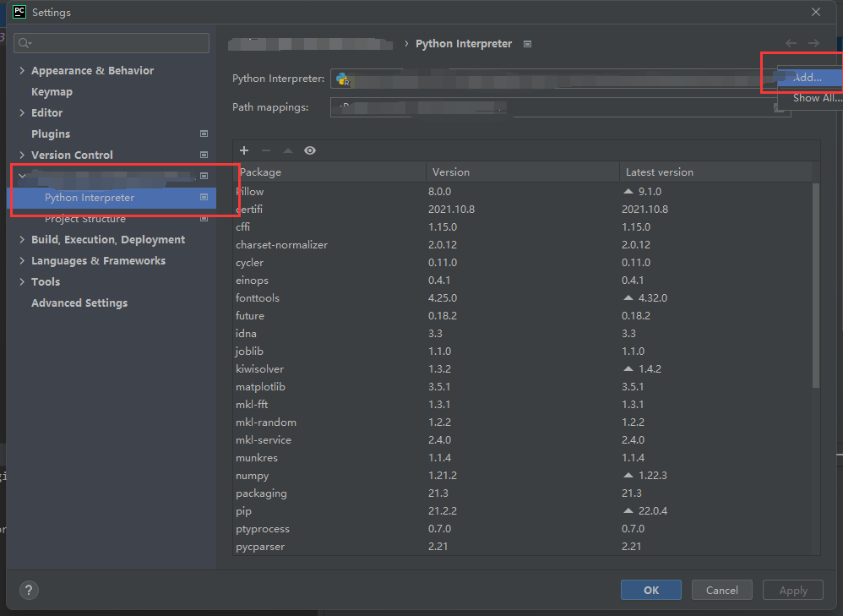The image size is (843, 616).
Task: Collapse the blurred Project section
Action: (x=22, y=176)
